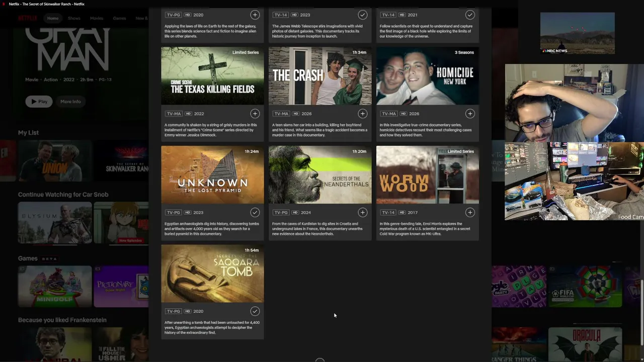Click the Limited Series label on Wormwood
Viewport: 644px width, 362px height.
point(461,151)
